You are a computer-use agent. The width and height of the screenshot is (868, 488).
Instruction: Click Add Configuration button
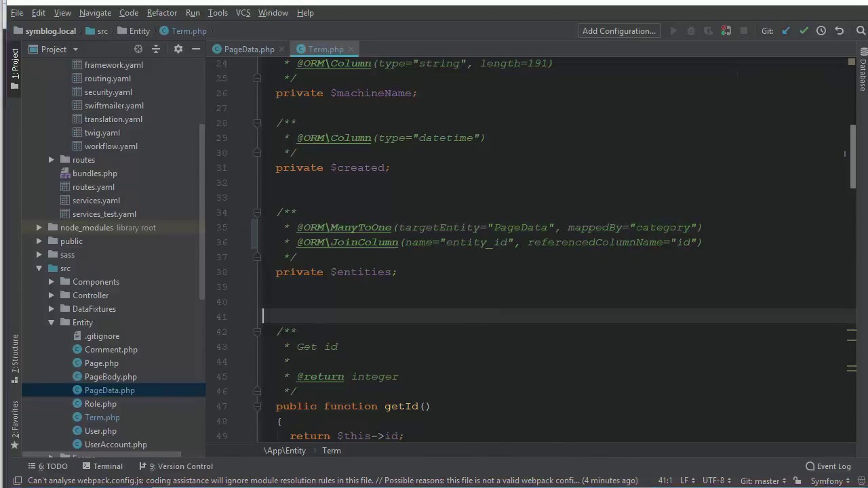(619, 30)
